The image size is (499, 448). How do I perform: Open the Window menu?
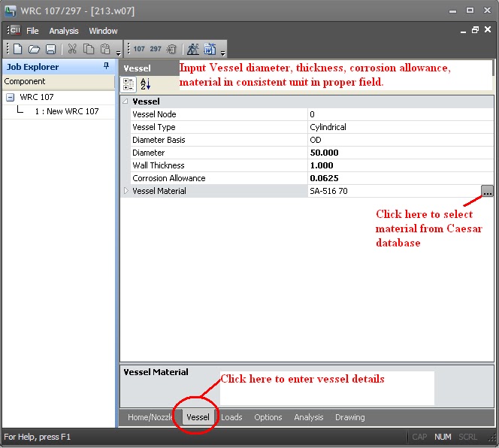pyautogui.click(x=103, y=31)
